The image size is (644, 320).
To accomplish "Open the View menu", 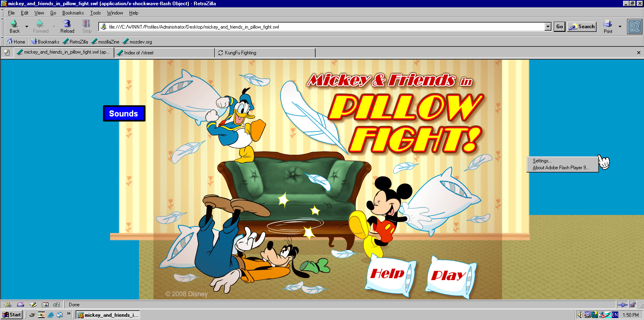I will 39,13.
